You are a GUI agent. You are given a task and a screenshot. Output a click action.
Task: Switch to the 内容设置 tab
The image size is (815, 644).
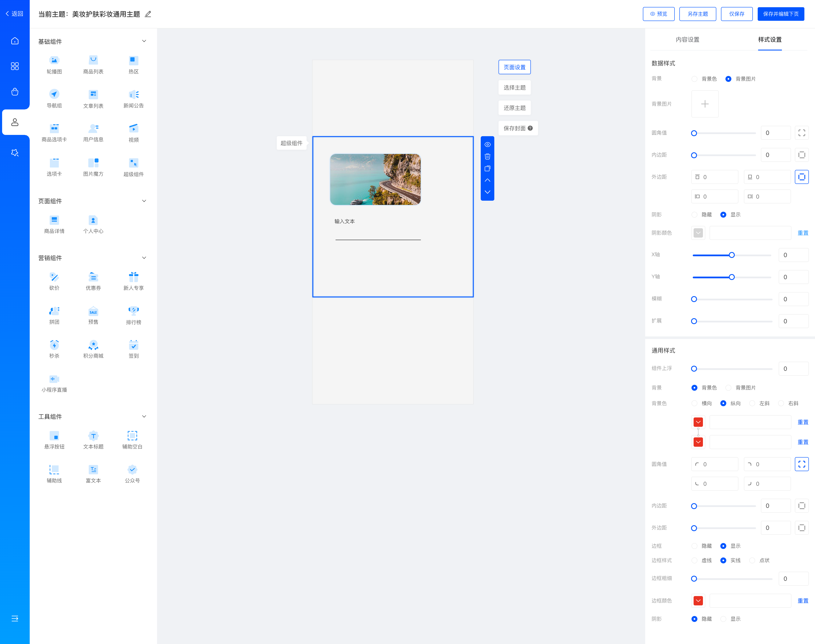tap(687, 40)
